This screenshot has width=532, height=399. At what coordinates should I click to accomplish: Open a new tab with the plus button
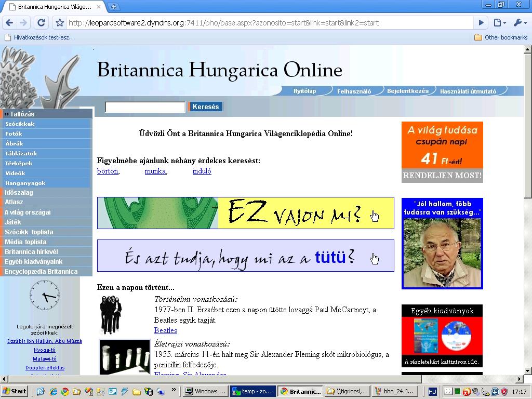(113, 6)
